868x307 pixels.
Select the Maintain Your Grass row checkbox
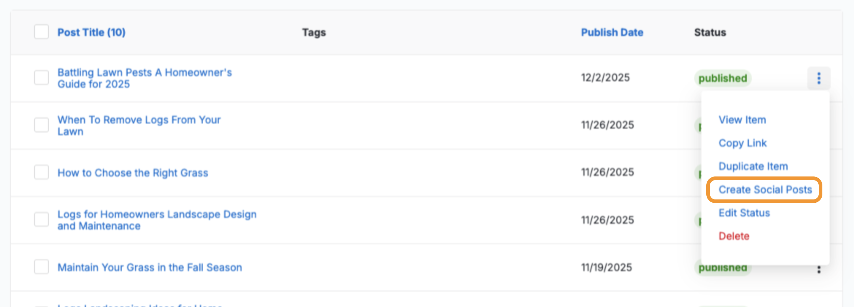coord(41,267)
